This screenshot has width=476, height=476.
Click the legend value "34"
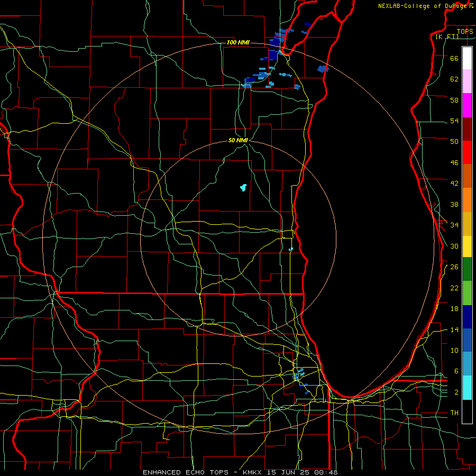coord(454,225)
